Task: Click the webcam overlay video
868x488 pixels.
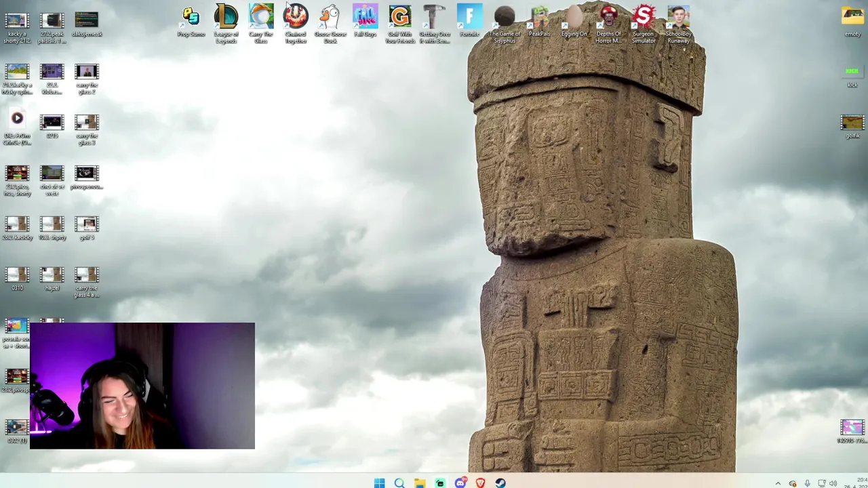Action: click(142, 386)
